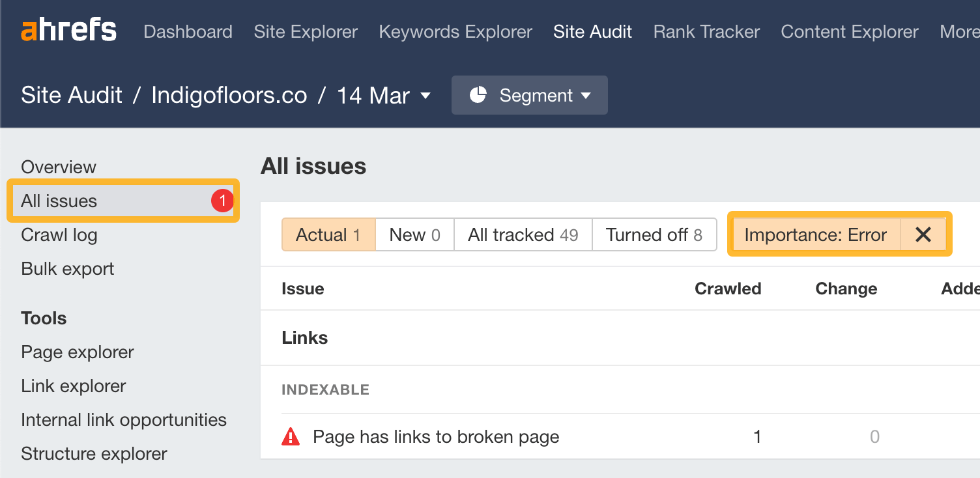Show Turned off issues
This screenshot has height=478, width=980.
pyautogui.click(x=654, y=234)
